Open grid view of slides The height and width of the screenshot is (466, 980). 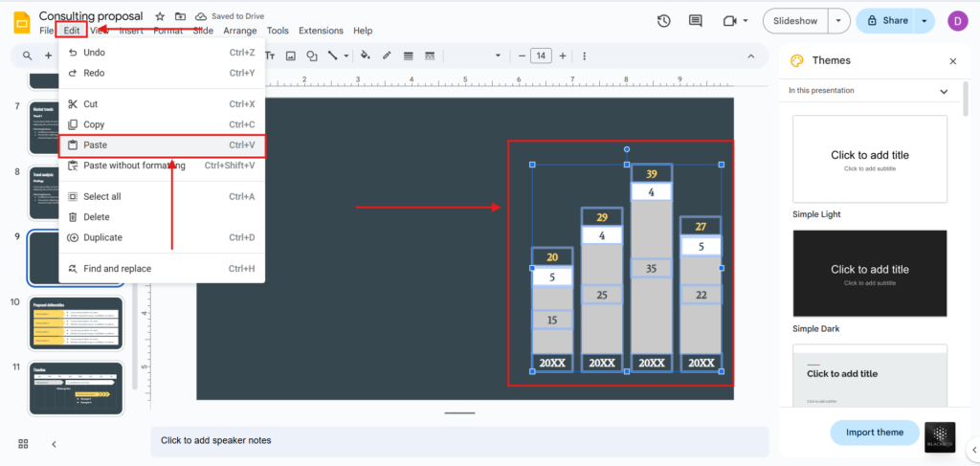[x=23, y=443]
